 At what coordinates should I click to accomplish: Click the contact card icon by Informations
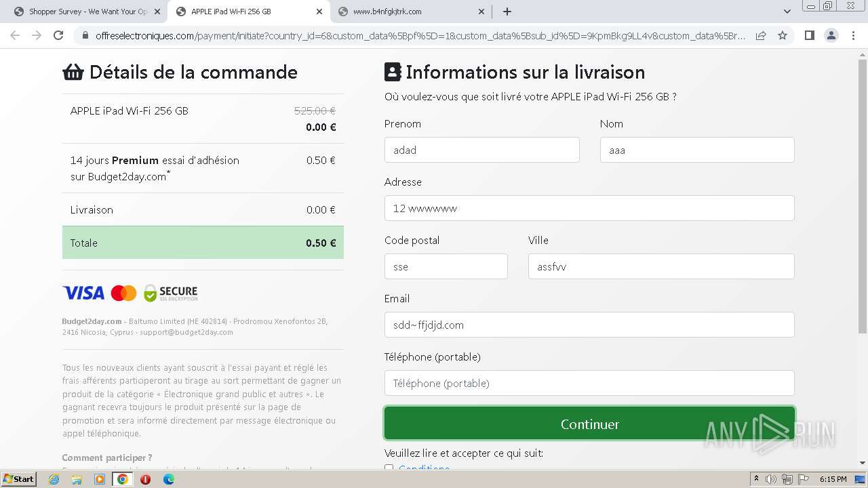point(393,72)
